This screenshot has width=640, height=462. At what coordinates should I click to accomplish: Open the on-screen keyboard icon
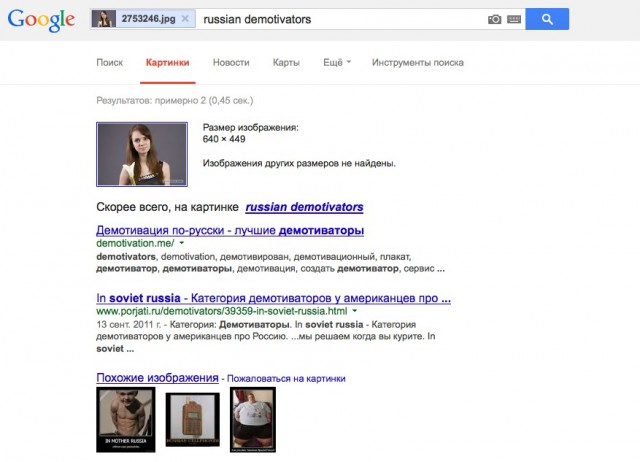(x=514, y=19)
